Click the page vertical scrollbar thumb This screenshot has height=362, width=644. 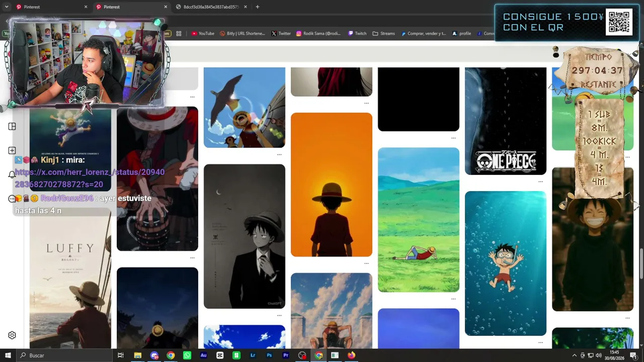pos(641,263)
